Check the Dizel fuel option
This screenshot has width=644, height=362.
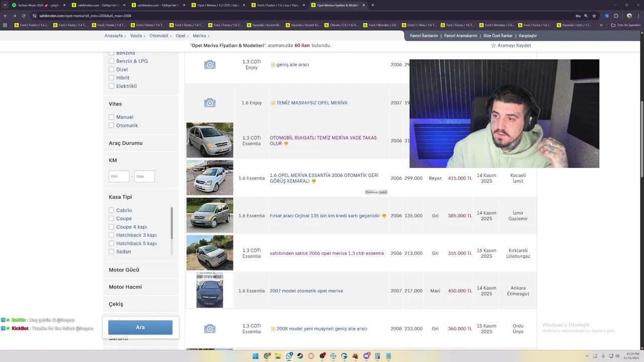tap(112, 69)
